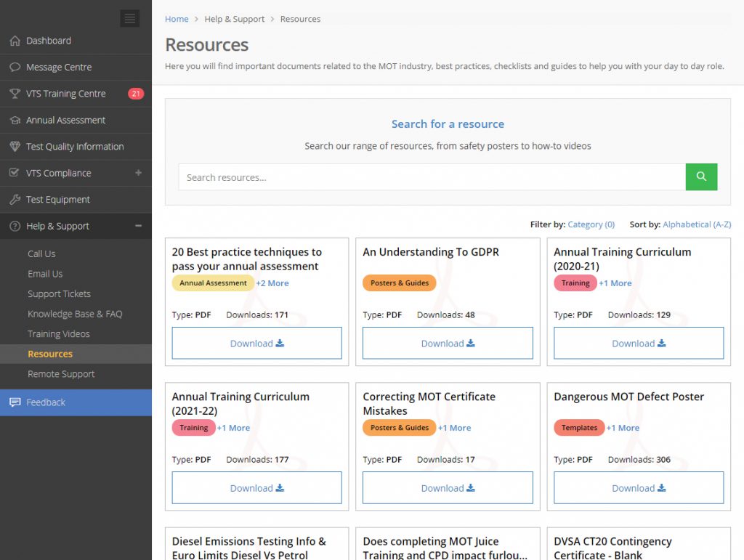
Task: Click the VTS Compliance checkmark icon
Action: pyautogui.click(x=15, y=173)
